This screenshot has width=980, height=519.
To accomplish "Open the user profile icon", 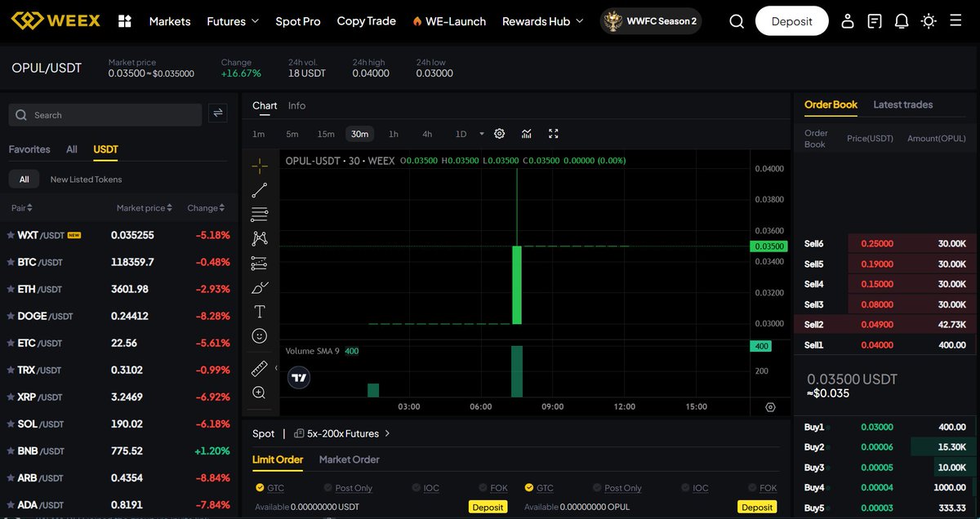I will coord(848,21).
